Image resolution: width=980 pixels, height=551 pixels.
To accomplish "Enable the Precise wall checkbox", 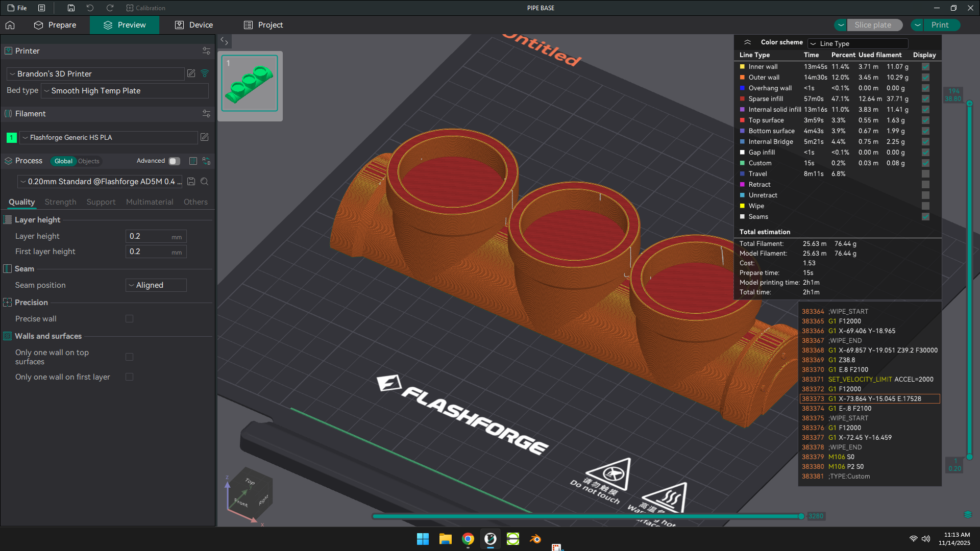I will coord(129,319).
